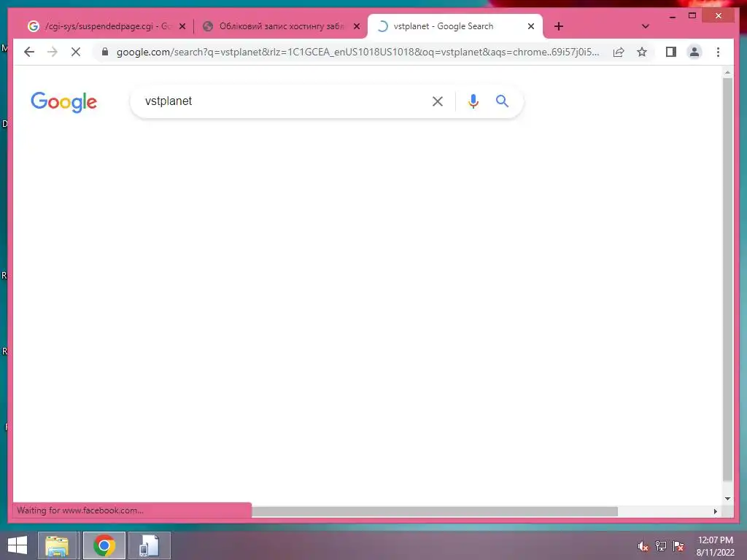Submit search with magnifier icon
The height and width of the screenshot is (560, 747).
(502, 101)
